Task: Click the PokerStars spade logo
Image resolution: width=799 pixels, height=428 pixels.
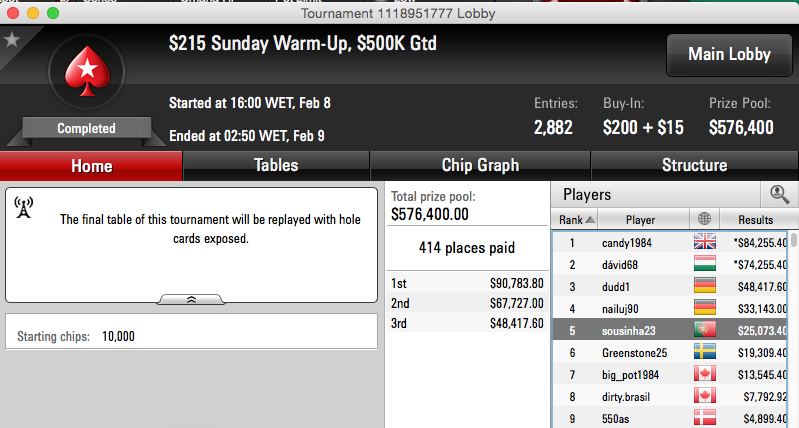Action: coord(87,72)
